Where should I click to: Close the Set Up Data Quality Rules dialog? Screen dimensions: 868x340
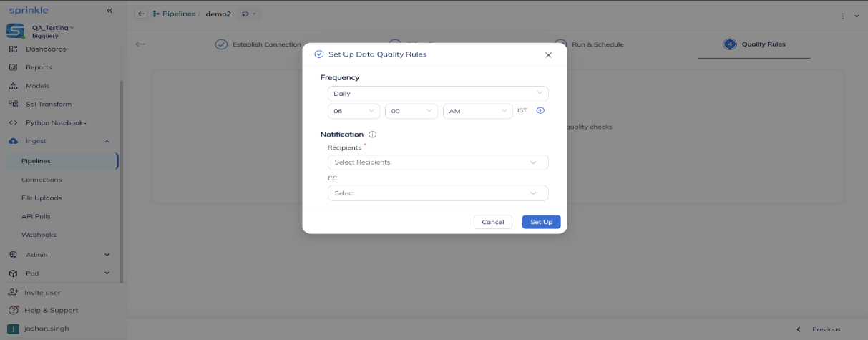[548, 54]
